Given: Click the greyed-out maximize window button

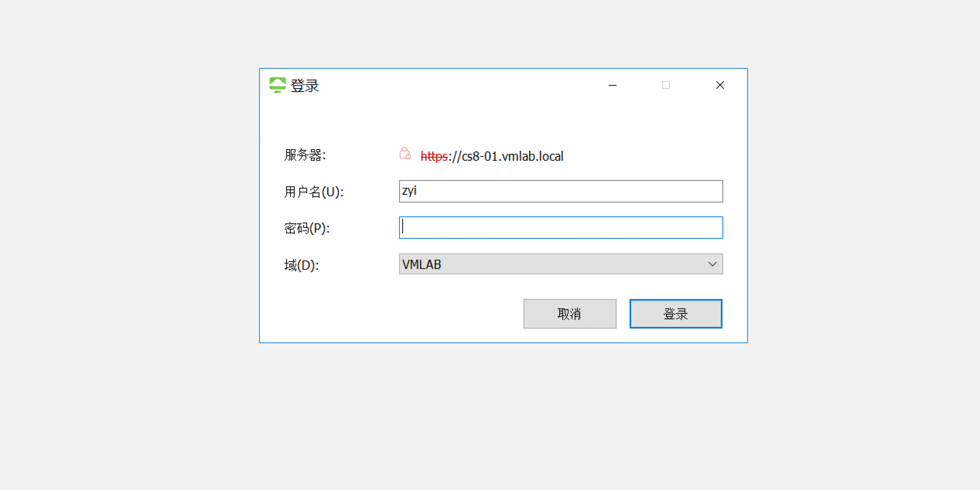Looking at the screenshot, I should click(666, 85).
